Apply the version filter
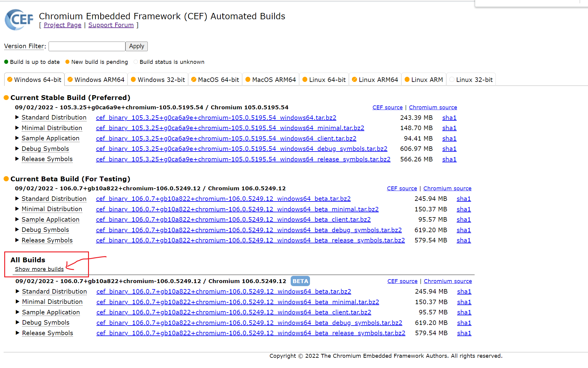Image resolution: width=588 pixels, height=368 pixels. click(137, 46)
